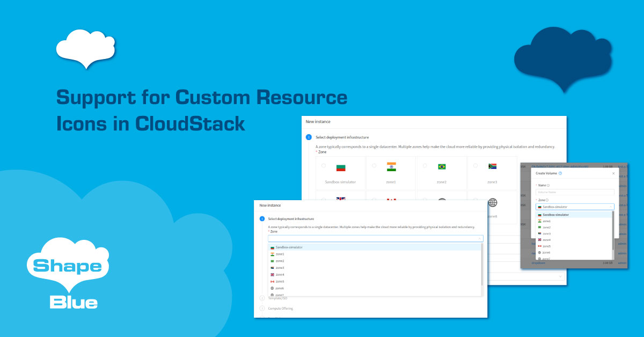Click the Bulgarian flag in the Sandbox-simulator card

pyautogui.click(x=341, y=168)
